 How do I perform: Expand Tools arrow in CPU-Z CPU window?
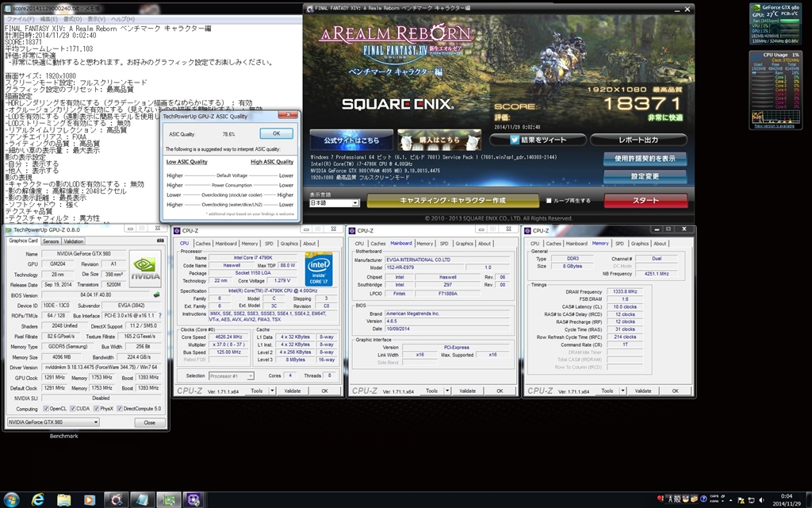(272, 391)
